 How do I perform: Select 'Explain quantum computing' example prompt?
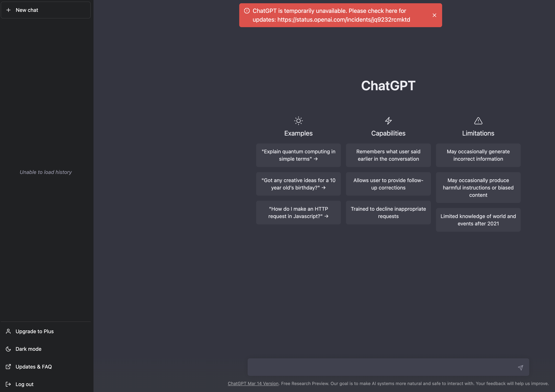[298, 155]
